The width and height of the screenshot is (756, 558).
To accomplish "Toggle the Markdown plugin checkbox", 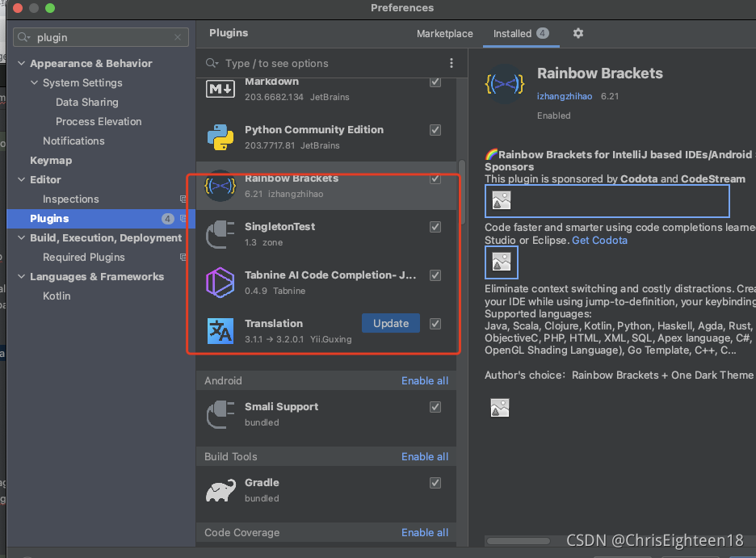I will (x=435, y=82).
